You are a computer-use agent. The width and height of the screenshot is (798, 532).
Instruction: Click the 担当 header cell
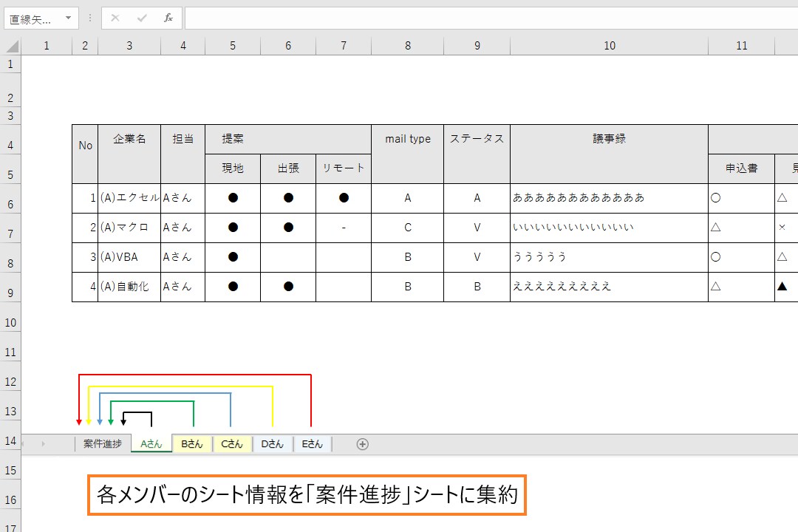183,154
